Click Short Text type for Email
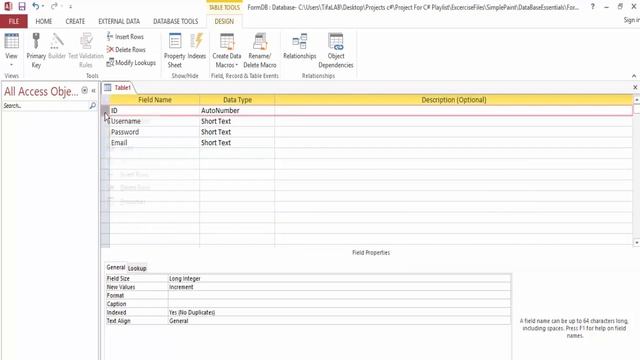The image size is (640, 360). (237, 142)
